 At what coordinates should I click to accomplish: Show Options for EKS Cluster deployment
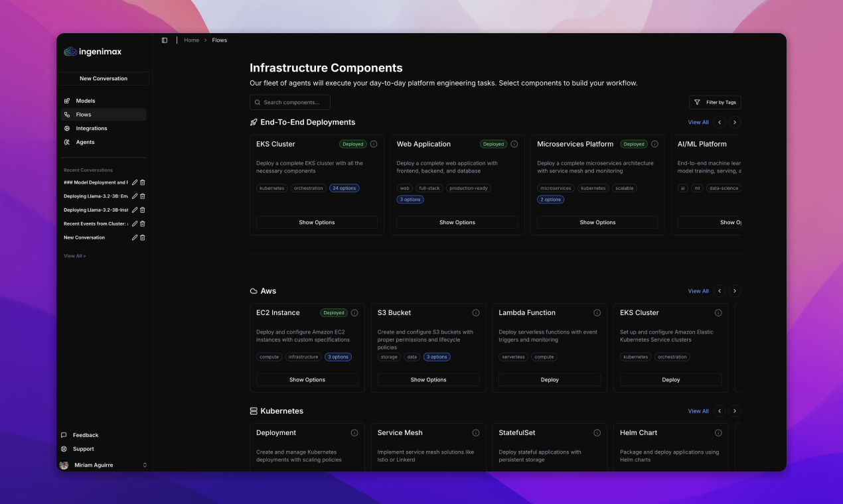[317, 223]
